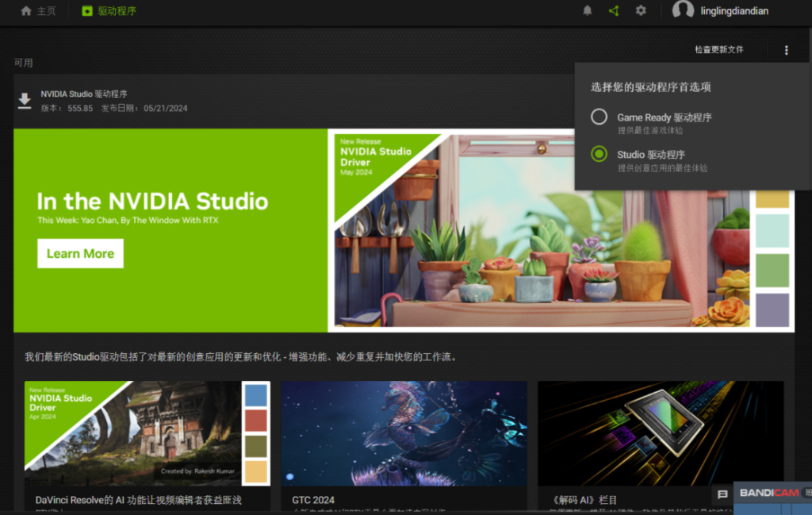Toggle the three-dot driver preference menu
Image resolution: width=812 pixels, height=515 pixels.
pos(786,50)
